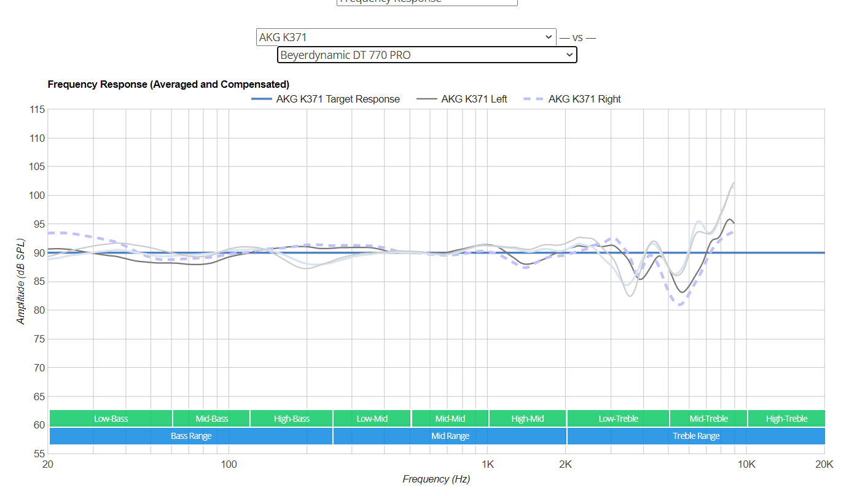Click the Low-Treble band label
Viewport: 868px width, 496px height.
tap(619, 419)
